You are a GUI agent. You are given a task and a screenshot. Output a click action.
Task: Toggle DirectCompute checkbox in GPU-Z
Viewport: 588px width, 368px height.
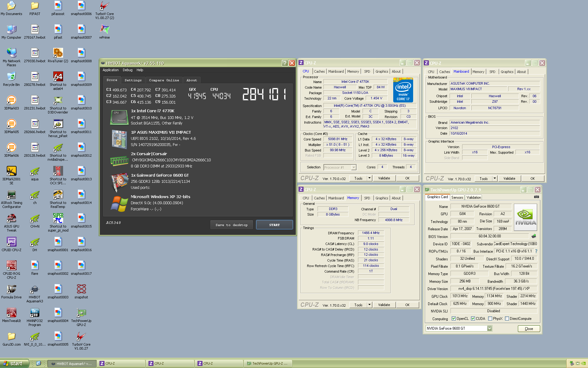tap(507, 319)
